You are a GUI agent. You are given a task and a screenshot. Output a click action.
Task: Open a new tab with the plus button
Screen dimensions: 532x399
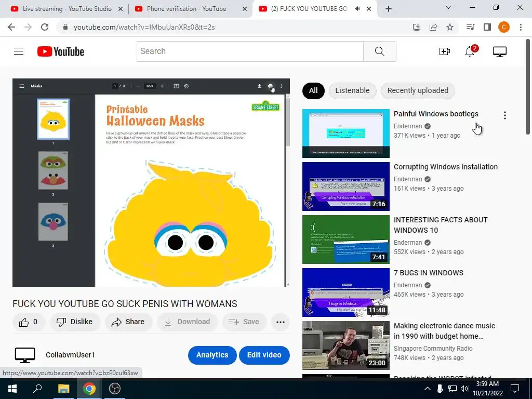pyautogui.click(x=389, y=9)
